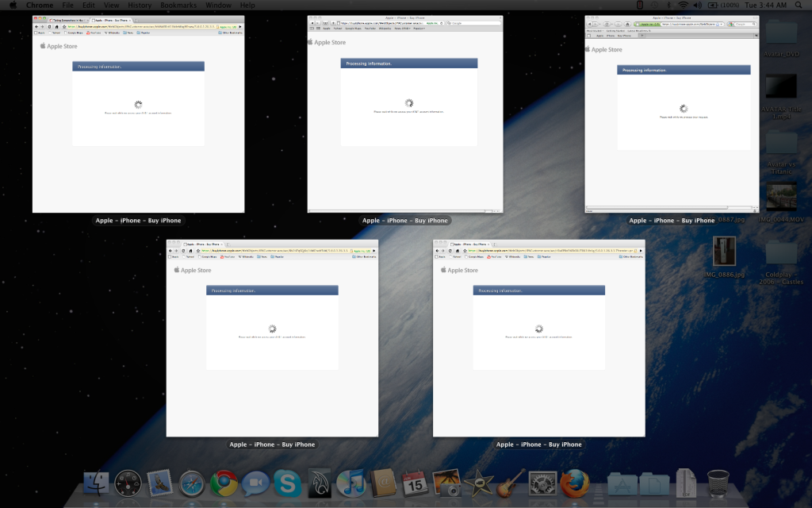Open iCal calendar icon in the Dock

415,483
